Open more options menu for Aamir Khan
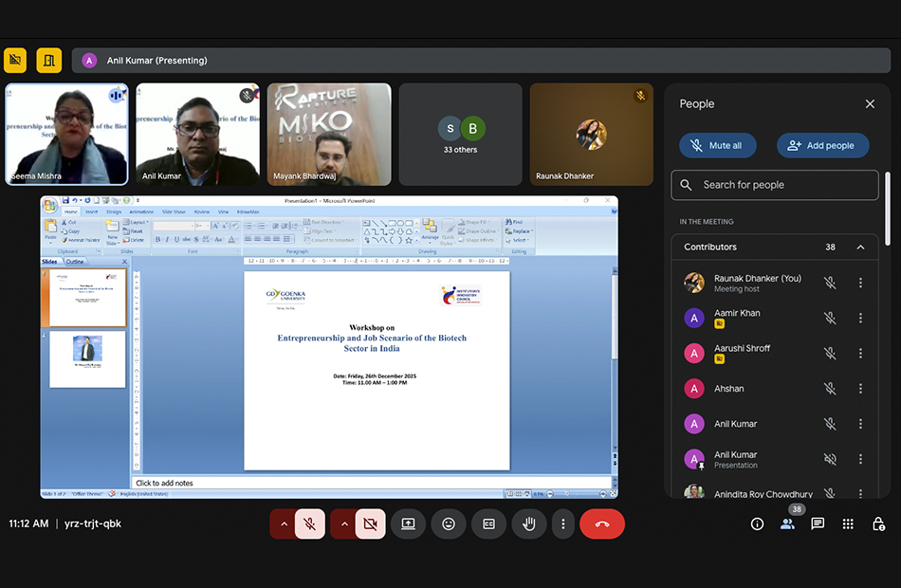 pyautogui.click(x=860, y=318)
